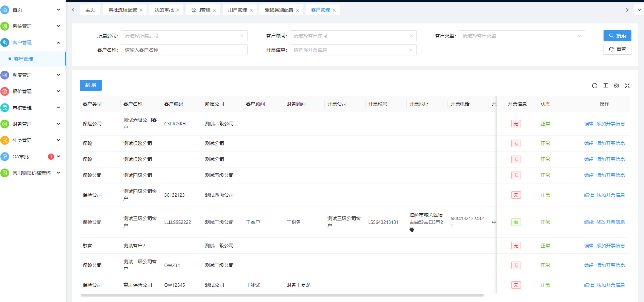Switch to the 用户管理 tab

coord(237,10)
